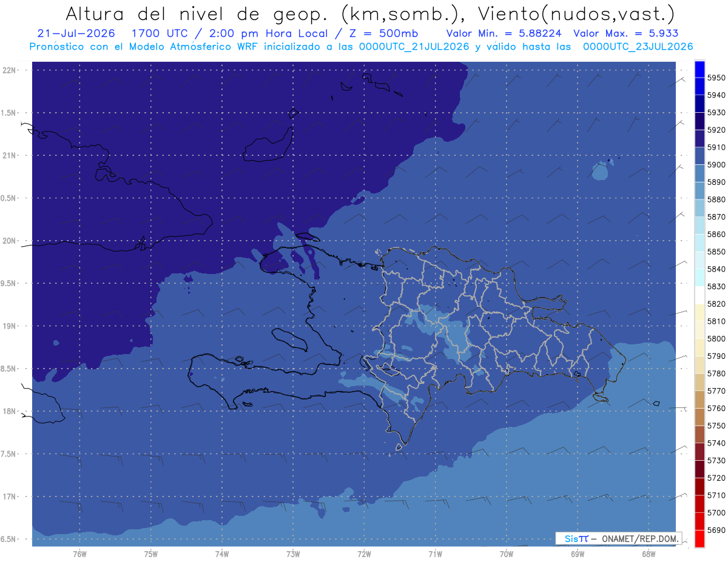
Task: Pick the color swatch between 5880 and 5890
Action: pos(699,191)
